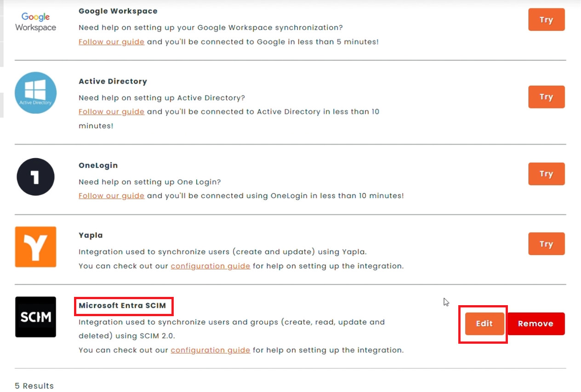Open Active Directory 'Follow our guide' link
This screenshot has height=392, width=581.
[x=112, y=112]
